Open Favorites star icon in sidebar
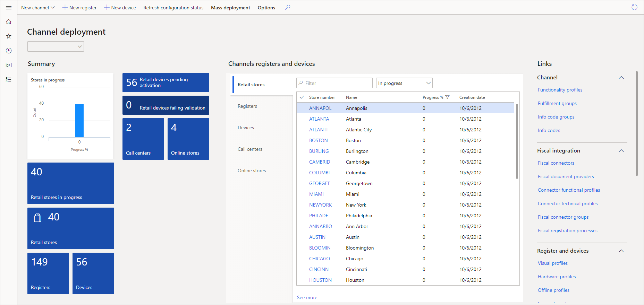The width and height of the screenshot is (644, 305). point(9,36)
